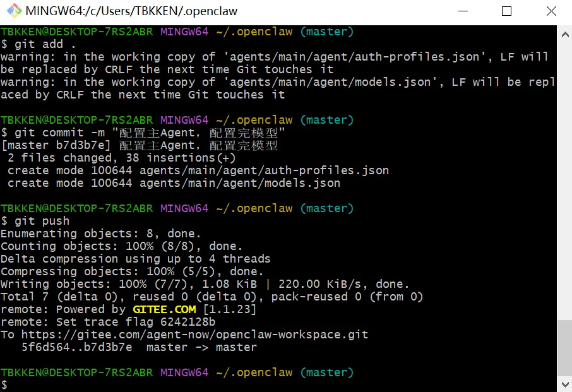Image resolution: width=572 pixels, height=392 pixels.
Task: Click the '$ git push' command line
Action: tap(35, 221)
